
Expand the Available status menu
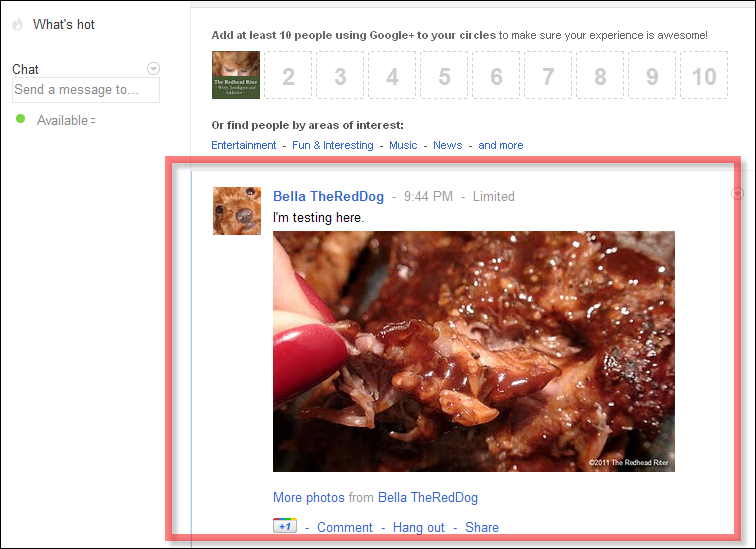93,121
